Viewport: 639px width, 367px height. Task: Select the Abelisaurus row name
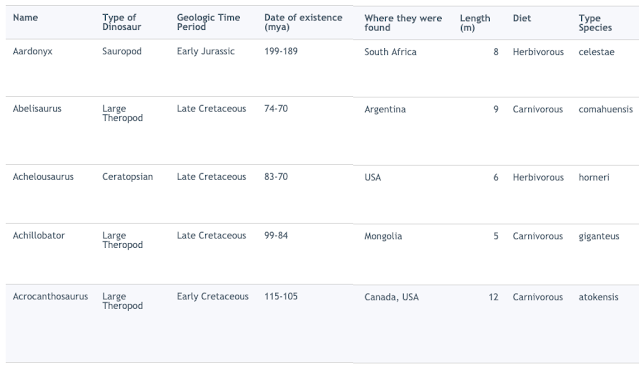pos(37,109)
